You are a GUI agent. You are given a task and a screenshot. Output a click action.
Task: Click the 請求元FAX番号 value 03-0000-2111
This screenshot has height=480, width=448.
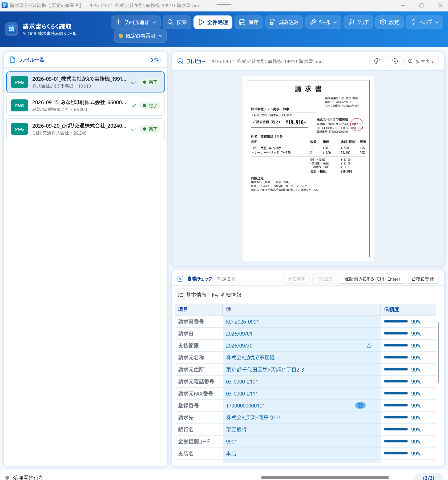tap(302, 394)
